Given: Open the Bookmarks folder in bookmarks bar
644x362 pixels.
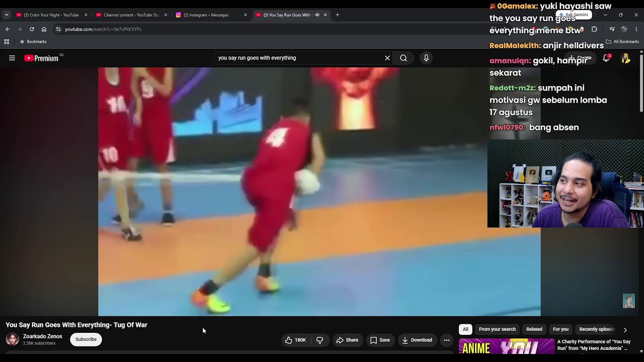Looking at the screenshot, I should [x=33, y=42].
